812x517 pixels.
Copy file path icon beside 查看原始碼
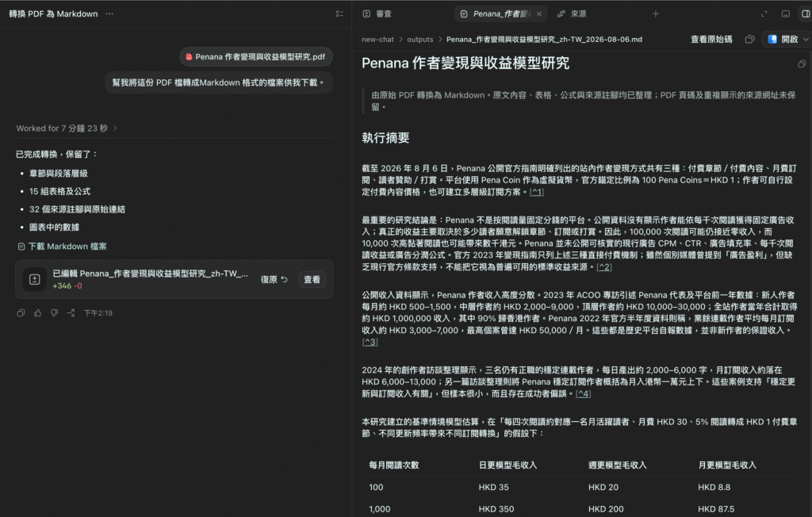tap(749, 40)
